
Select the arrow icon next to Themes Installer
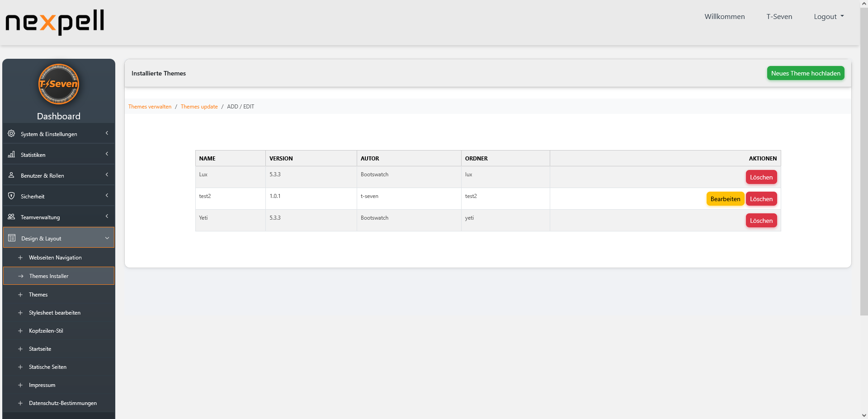click(x=20, y=276)
